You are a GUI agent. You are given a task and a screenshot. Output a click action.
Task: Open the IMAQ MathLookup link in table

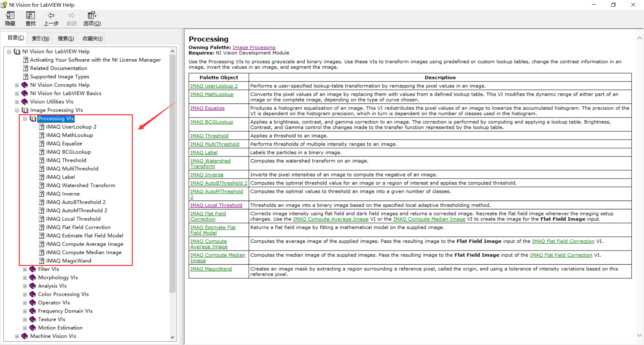coord(212,94)
